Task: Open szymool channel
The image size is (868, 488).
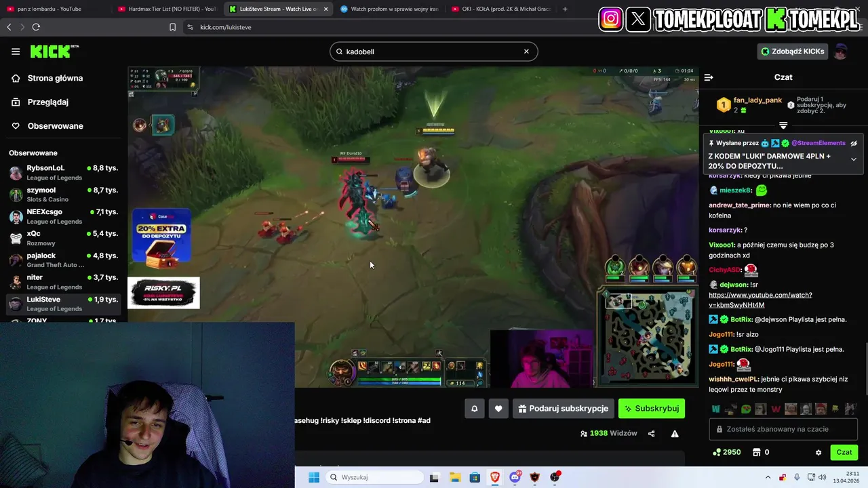Action: pyautogui.click(x=64, y=195)
